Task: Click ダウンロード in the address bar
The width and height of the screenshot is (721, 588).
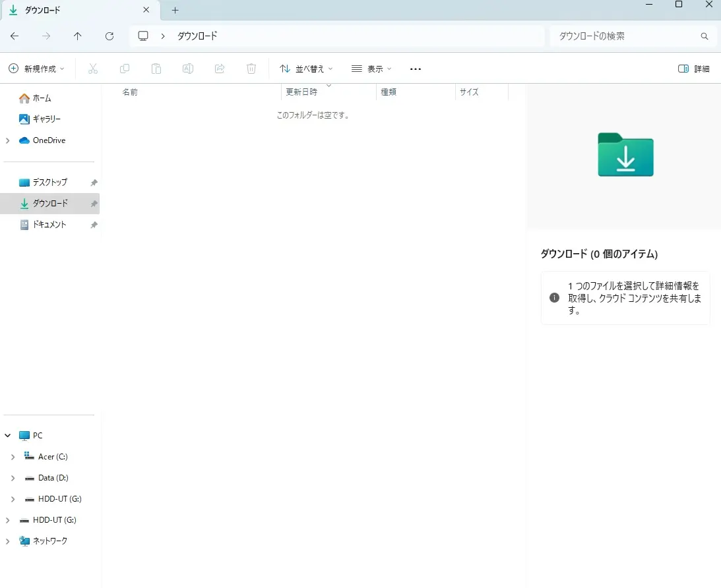Action: point(197,36)
